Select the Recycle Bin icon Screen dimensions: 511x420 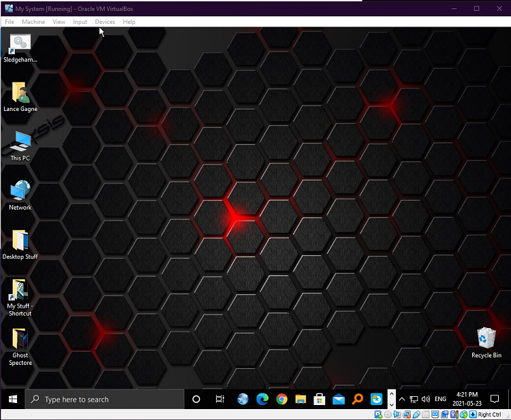(486, 342)
